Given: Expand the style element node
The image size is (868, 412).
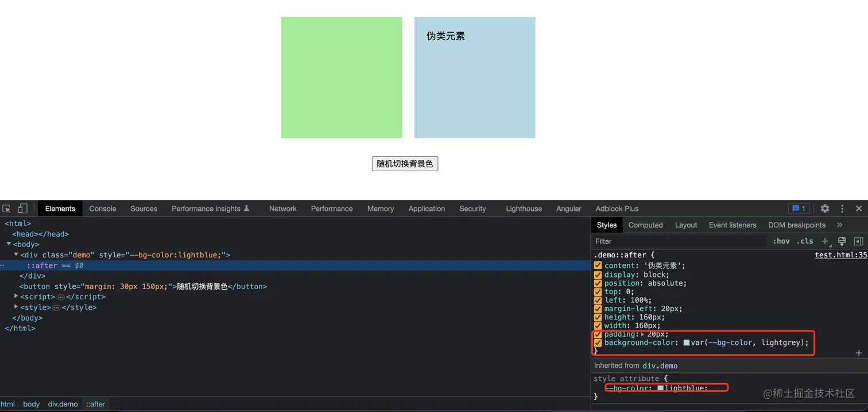Looking at the screenshot, I should tap(16, 307).
